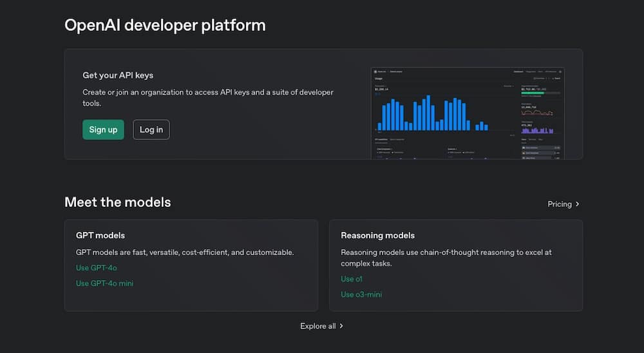The width and height of the screenshot is (644, 353).
Task: Choose the Use o1 link
Action: (x=352, y=279)
